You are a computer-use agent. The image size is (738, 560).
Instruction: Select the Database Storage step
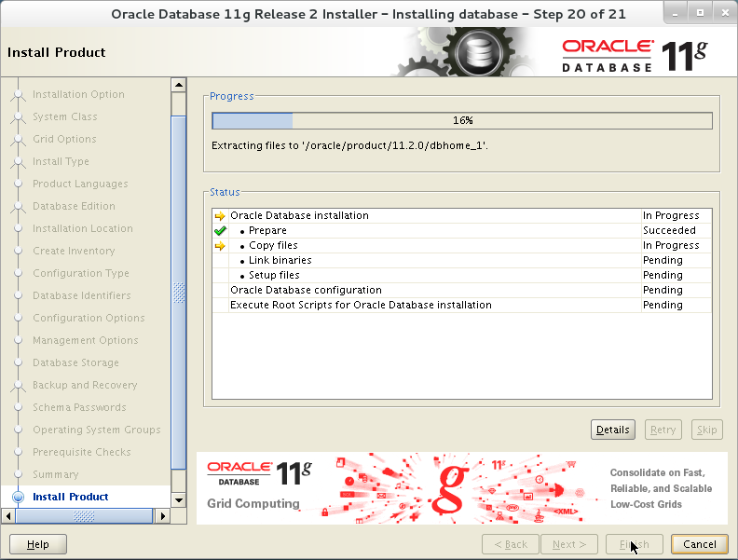tap(75, 362)
